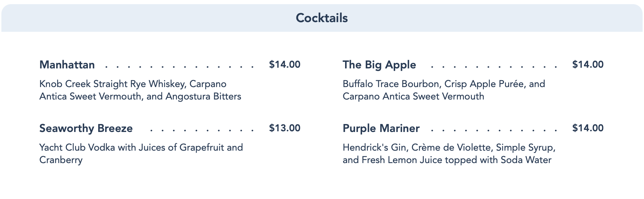The height and width of the screenshot is (199, 644).
Task: Select the Manhattan cocktail name
Action: point(67,65)
